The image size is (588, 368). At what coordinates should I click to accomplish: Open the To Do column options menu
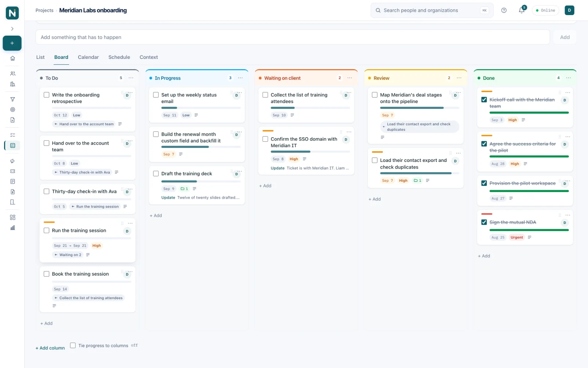(x=131, y=78)
